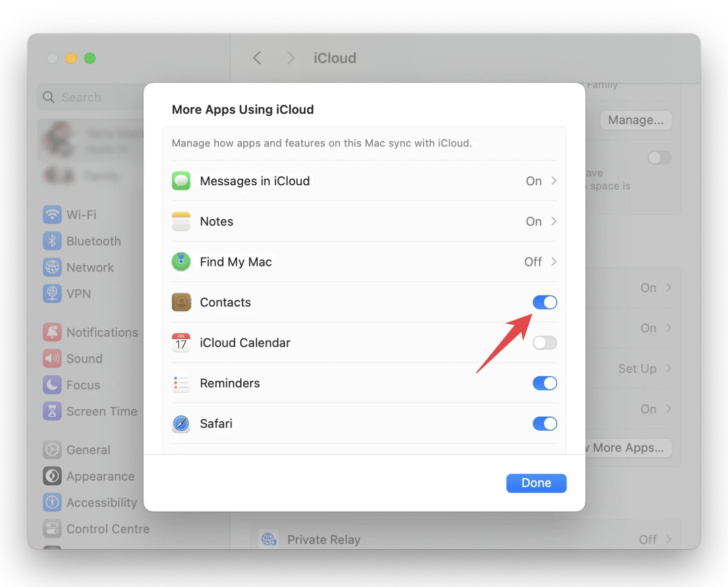This screenshot has height=587, width=728.
Task: Click the Done button
Action: point(536,483)
